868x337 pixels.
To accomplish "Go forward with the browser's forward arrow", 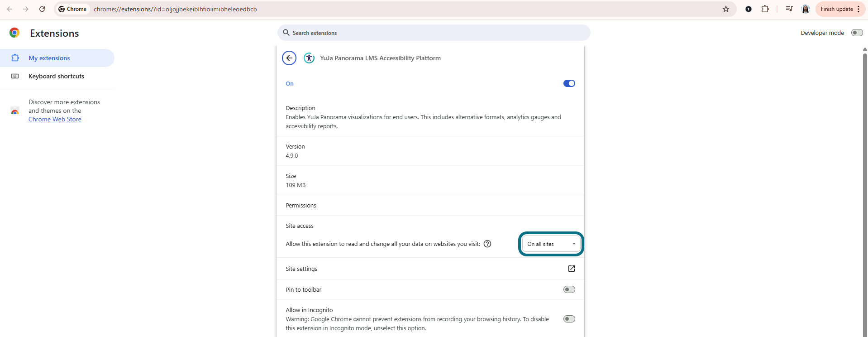I will [26, 9].
